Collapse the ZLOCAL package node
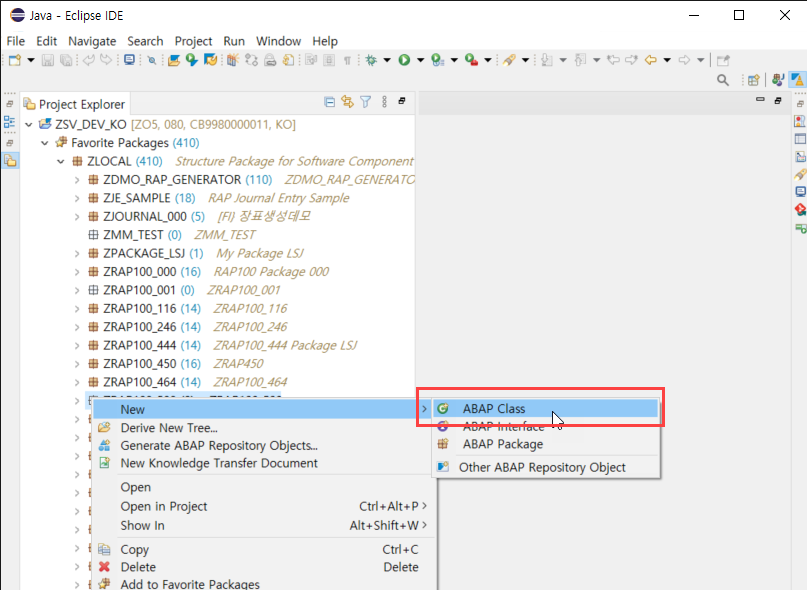807x590 pixels. coord(61,161)
